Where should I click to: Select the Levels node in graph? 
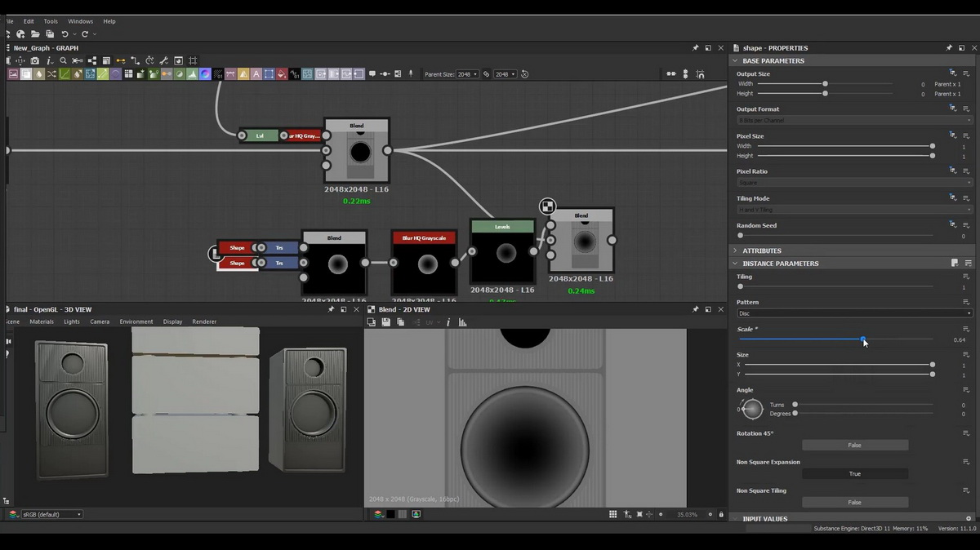(502, 251)
